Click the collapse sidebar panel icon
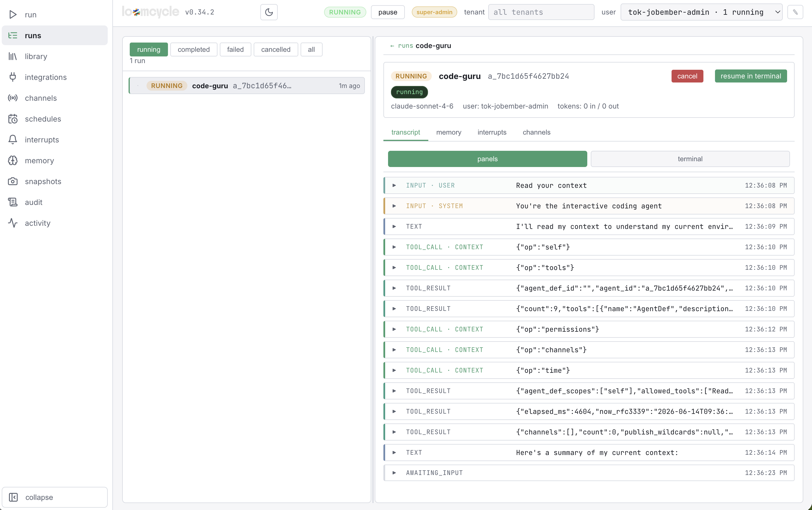 click(14, 497)
